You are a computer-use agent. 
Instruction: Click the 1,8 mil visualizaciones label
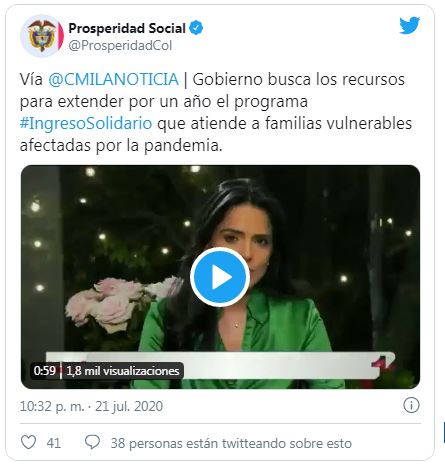pos(123,371)
